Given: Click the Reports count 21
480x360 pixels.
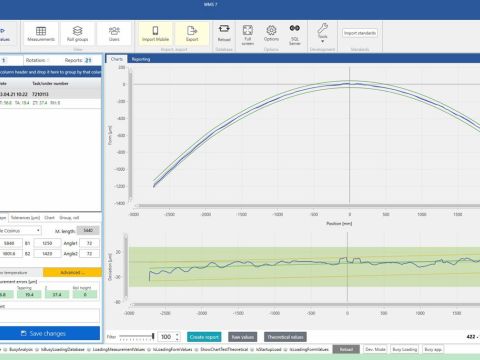Looking at the screenshot, I should click(x=88, y=60).
